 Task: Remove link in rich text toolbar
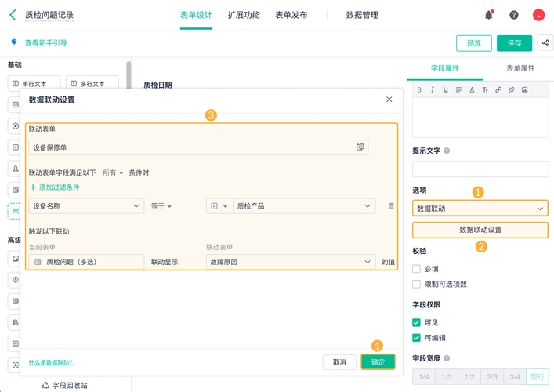[x=511, y=90]
